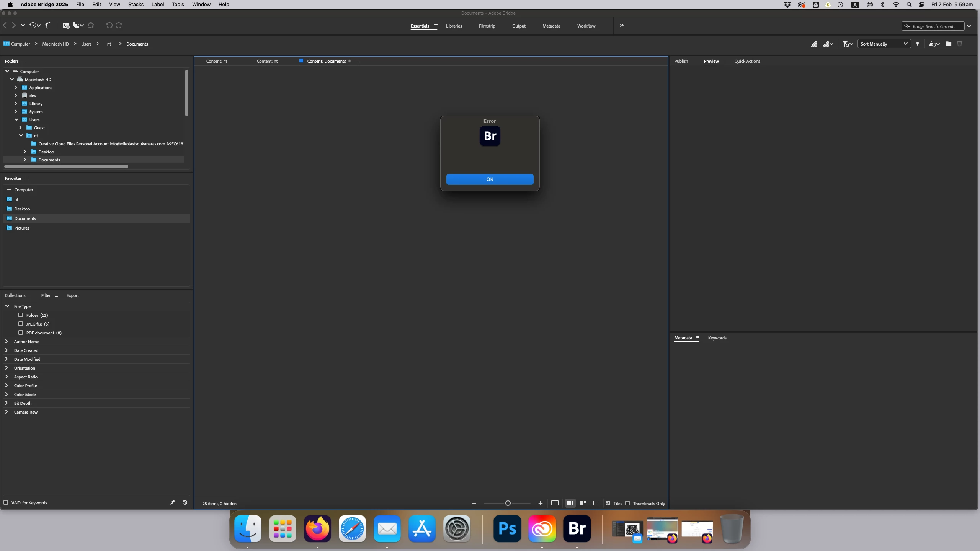Image resolution: width=980 pixels, height=551 pixels.
Task: Check the JPEG file filter checkbox
Action: click(21, 324)
